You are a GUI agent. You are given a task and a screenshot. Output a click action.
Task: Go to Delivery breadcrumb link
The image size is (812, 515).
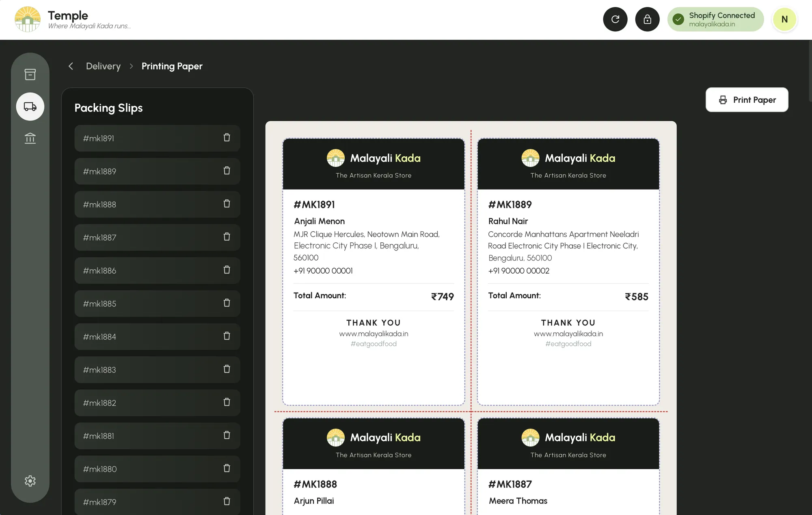pyautogui.click(x=103, y=66)
